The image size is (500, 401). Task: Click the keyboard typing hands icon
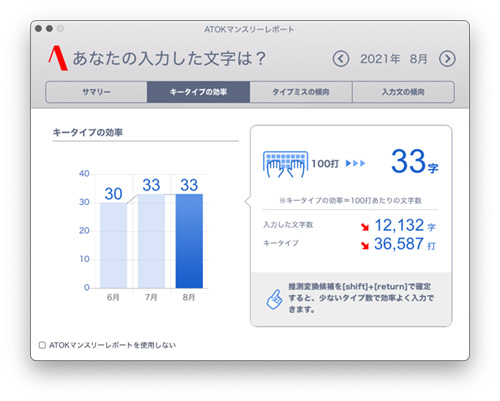pyautogui.click(x=285, y=164)
